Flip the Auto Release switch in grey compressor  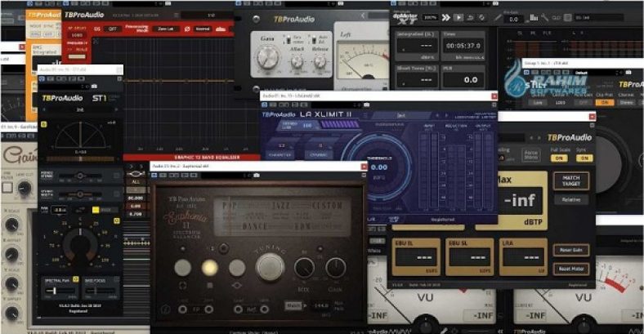click(314, 40)
